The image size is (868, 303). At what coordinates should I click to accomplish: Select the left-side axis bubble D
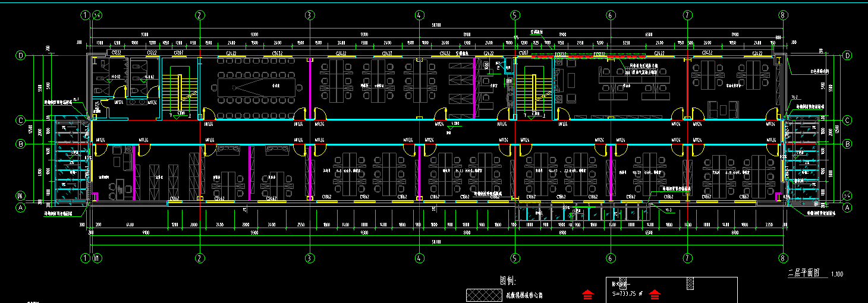[x=21, y=56]
